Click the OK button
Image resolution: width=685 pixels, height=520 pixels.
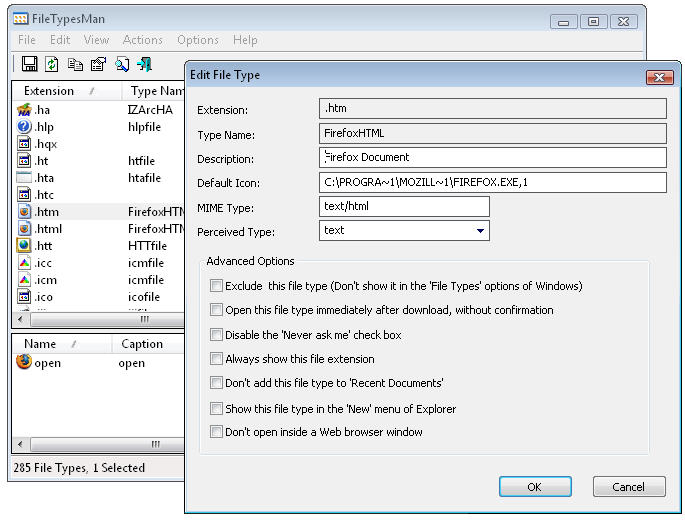point(535,487)
